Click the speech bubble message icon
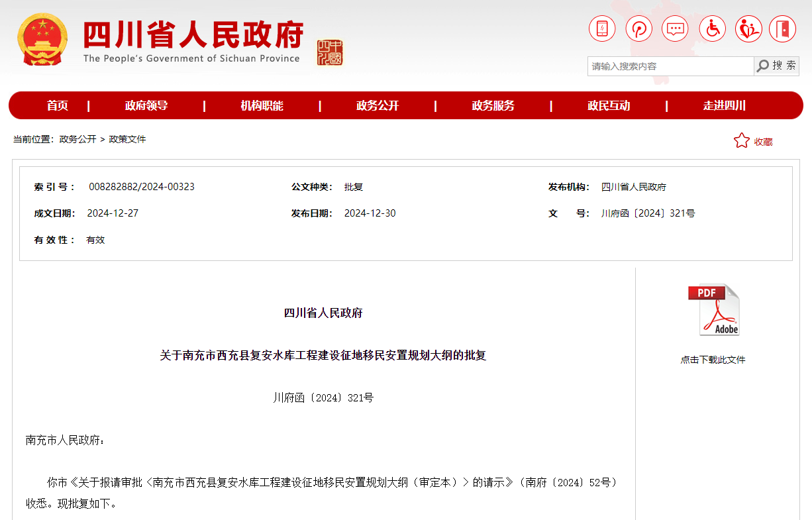 pyautogui.click(x=676, y=28)
